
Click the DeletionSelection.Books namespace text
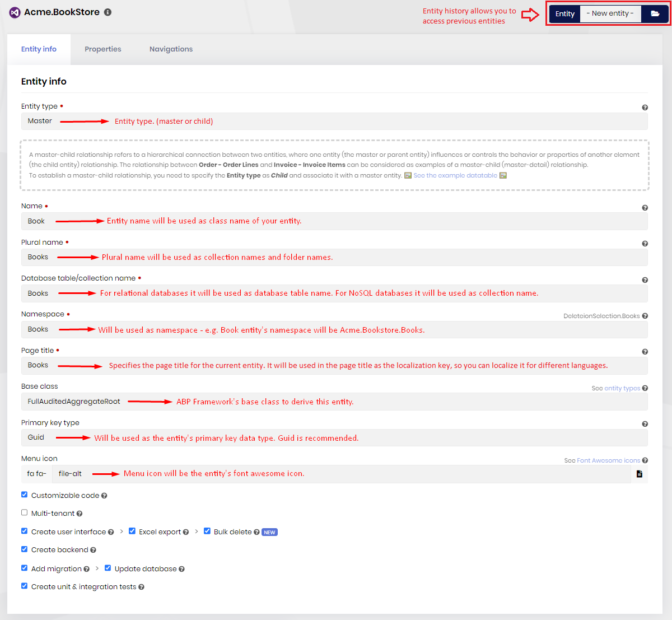pyautogui.click(x=601, y=316)
